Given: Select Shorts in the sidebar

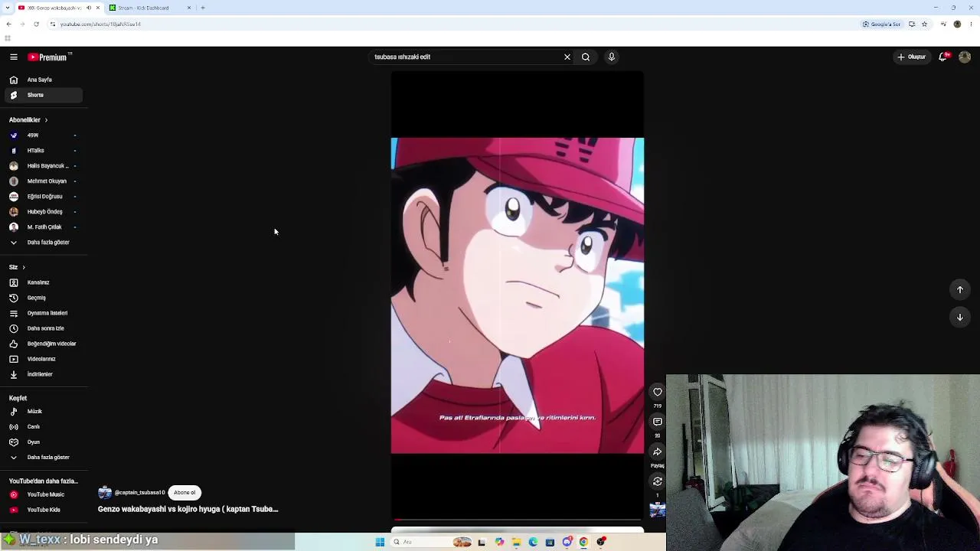Looking at the screenshot, I should point(44,95).
